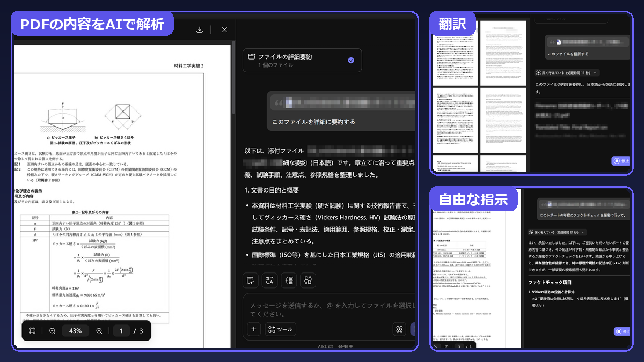This screenshot has height=362, width=644.
Task: Select the second-row right page thumbnail in translation panel
Action: coord(503,119)
